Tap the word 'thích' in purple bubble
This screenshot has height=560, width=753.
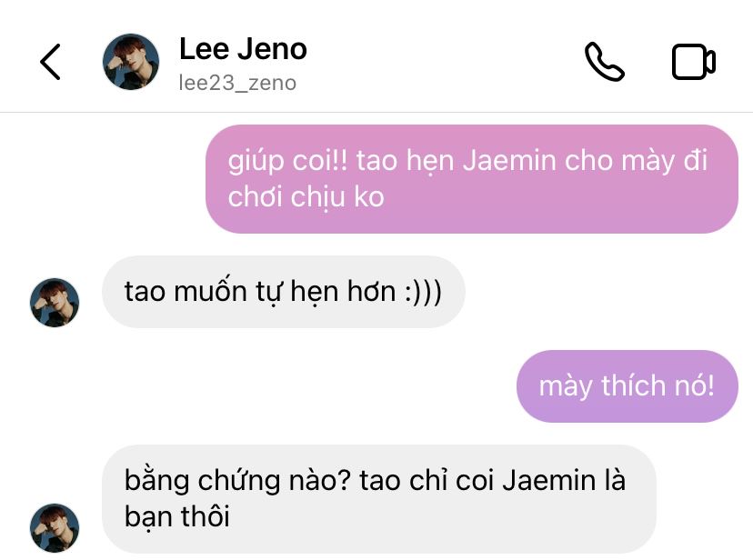(634, 385)
